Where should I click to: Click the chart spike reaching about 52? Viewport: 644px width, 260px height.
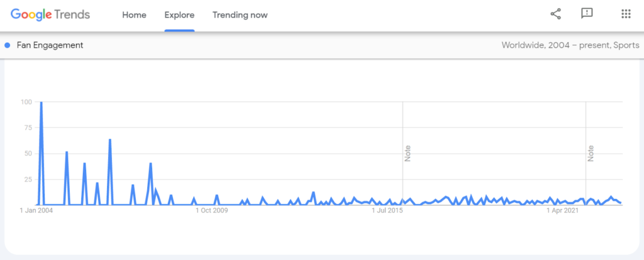tap(67, 152)
